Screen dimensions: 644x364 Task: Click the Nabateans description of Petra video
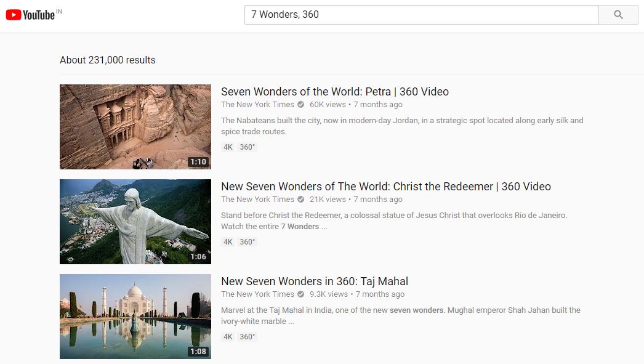[402, 126]
